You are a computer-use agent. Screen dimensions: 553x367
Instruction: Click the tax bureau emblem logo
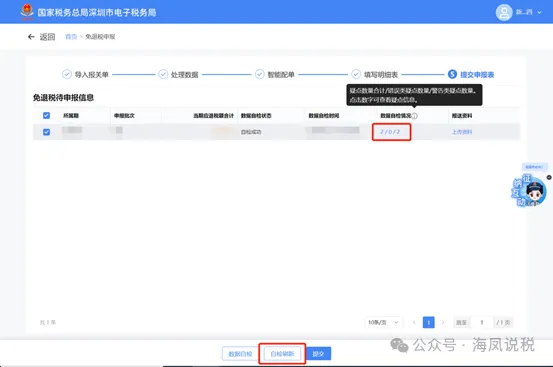click(27, 11)
